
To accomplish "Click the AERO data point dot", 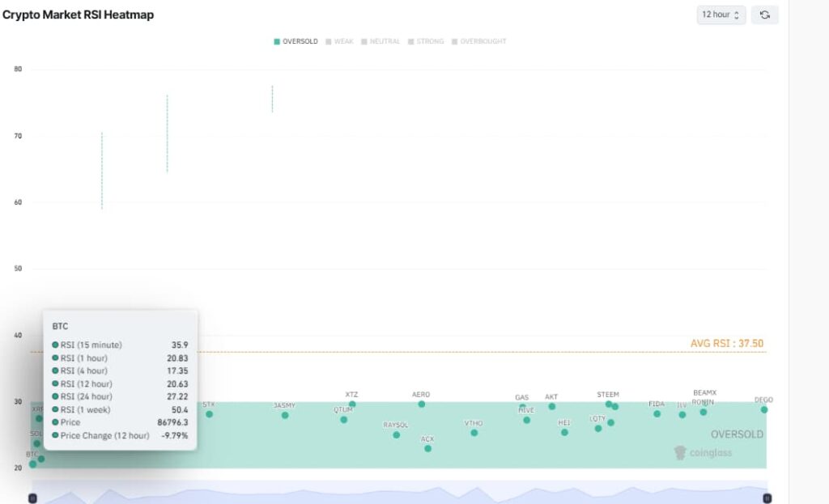I will point(421,404).
